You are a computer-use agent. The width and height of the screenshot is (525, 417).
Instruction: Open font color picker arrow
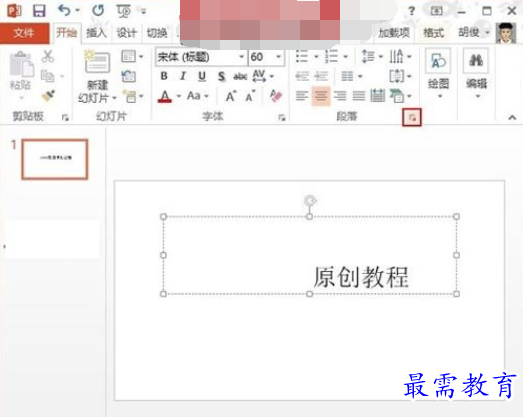click(179, 96)
